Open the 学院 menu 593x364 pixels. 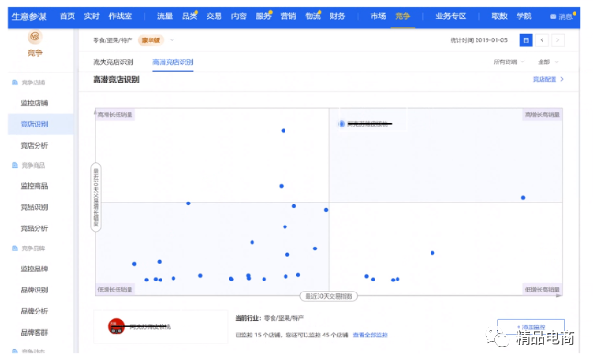pyautogui.click(x=524, y=17)
